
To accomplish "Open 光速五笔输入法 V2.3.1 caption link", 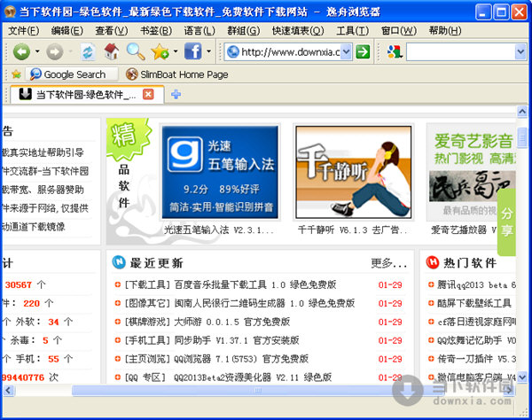I will tap(219, 229).
